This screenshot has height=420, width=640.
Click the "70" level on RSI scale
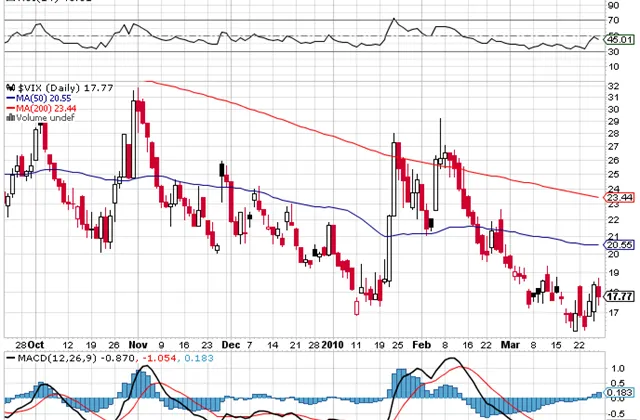click(613, 20)
